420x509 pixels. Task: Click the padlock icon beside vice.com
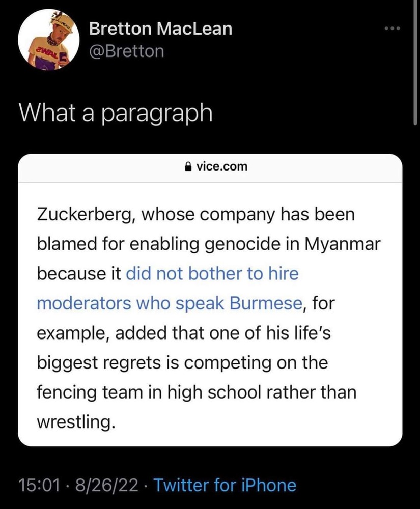[188, 166]
